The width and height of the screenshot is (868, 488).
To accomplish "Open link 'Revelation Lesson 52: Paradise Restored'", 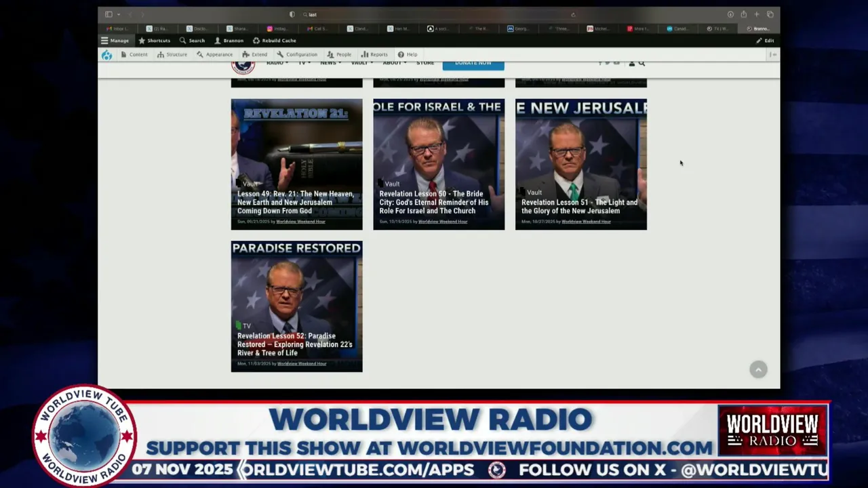I will coord(294,344).
